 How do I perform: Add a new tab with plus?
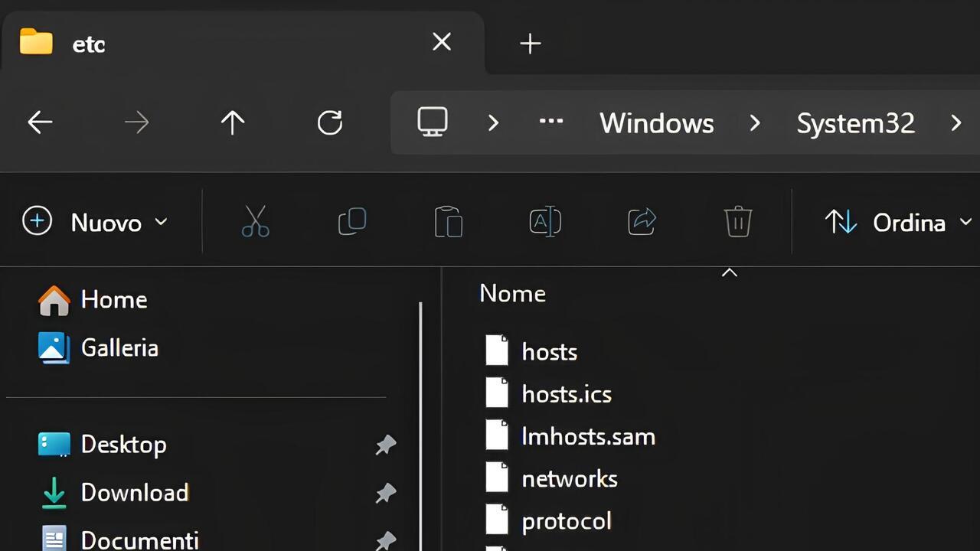(531, 44)
